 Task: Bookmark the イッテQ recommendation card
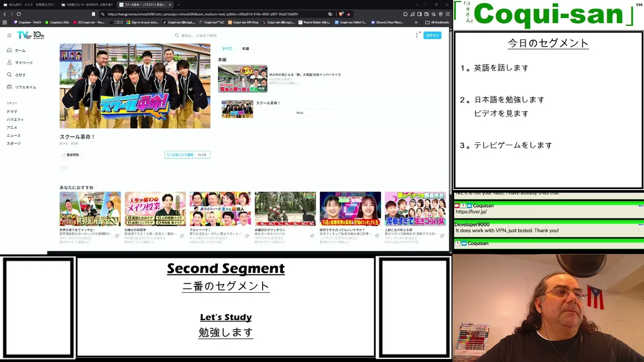[117, 235]
